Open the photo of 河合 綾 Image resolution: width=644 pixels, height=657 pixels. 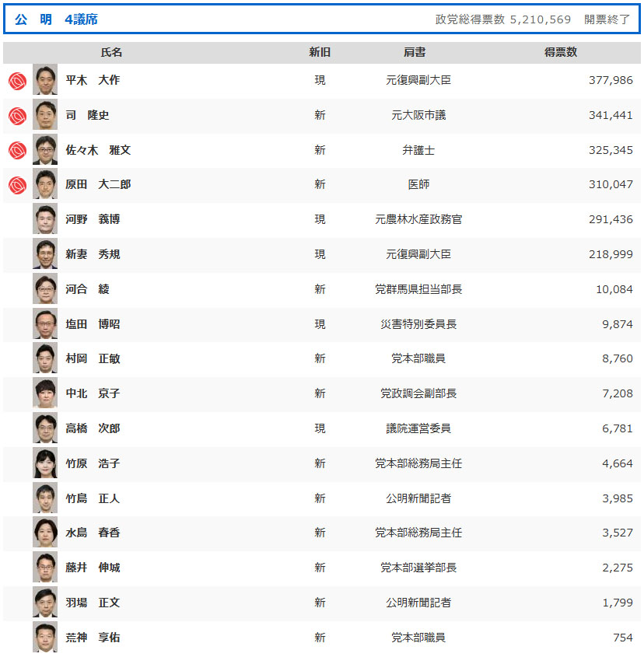tap(45, 289)
